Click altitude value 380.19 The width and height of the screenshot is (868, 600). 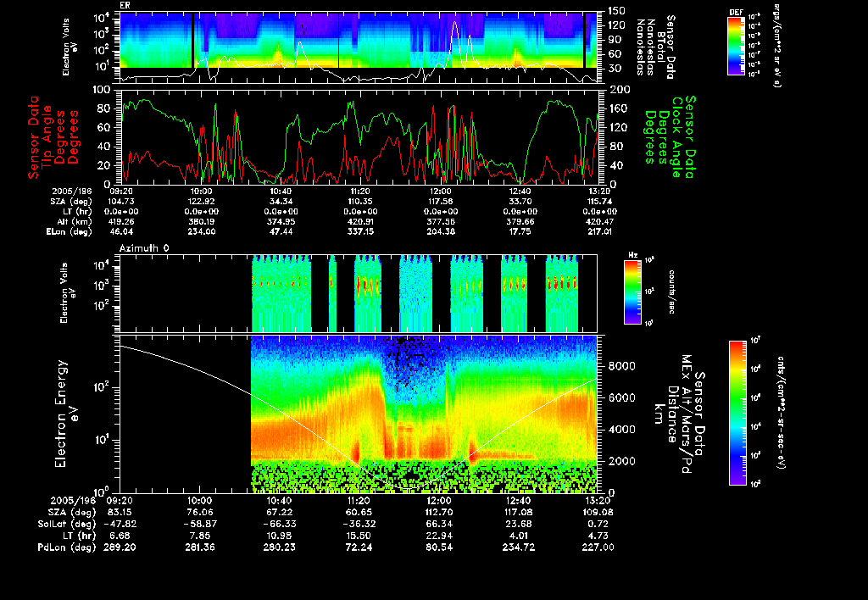click(201, 221)
